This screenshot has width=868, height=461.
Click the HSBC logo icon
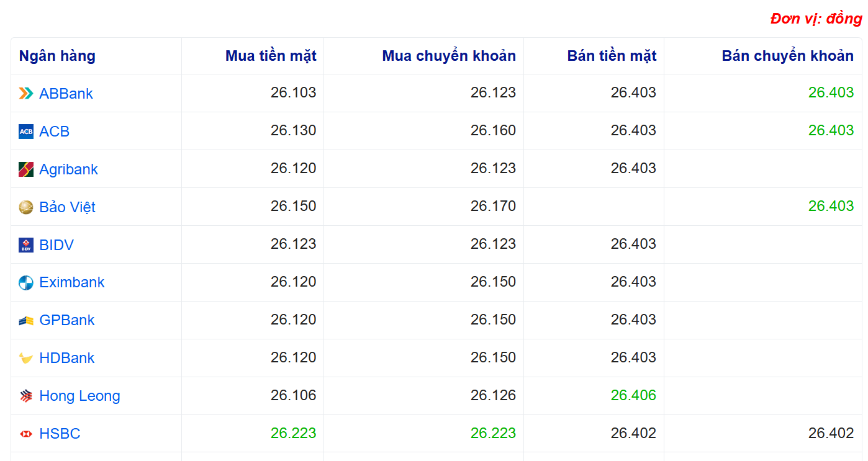click(26, 434)
